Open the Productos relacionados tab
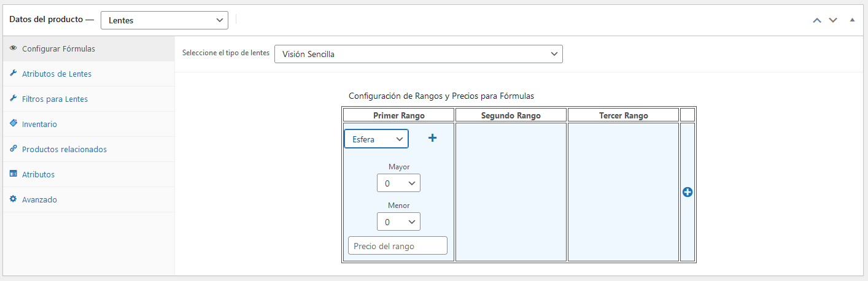Viewport: 868px width, 281px height. tap(89, 149)
